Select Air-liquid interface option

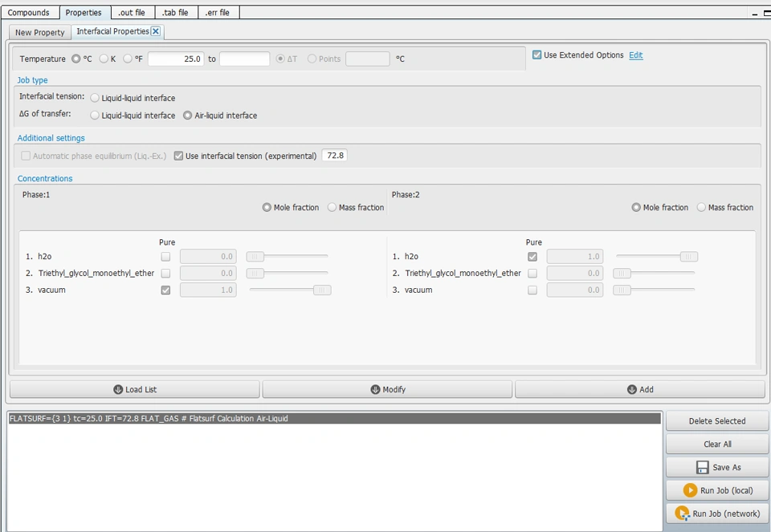(x=187, y=116)
